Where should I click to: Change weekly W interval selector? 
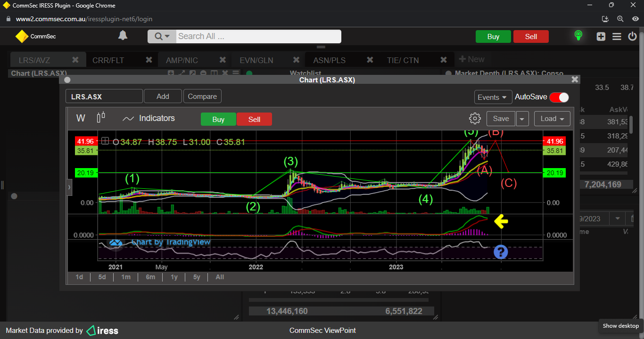pos(81,118)
